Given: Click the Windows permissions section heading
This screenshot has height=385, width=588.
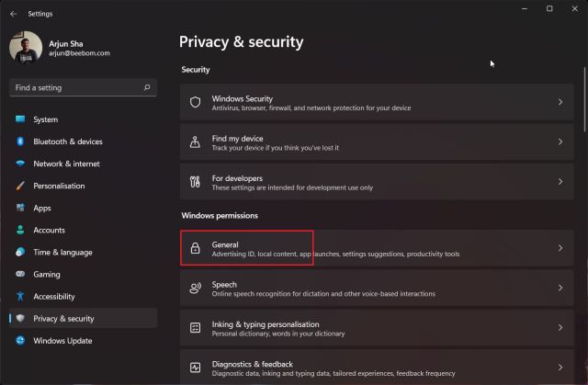Looking at the screenshot, I should pyautogui.click(x=220, y=216).
